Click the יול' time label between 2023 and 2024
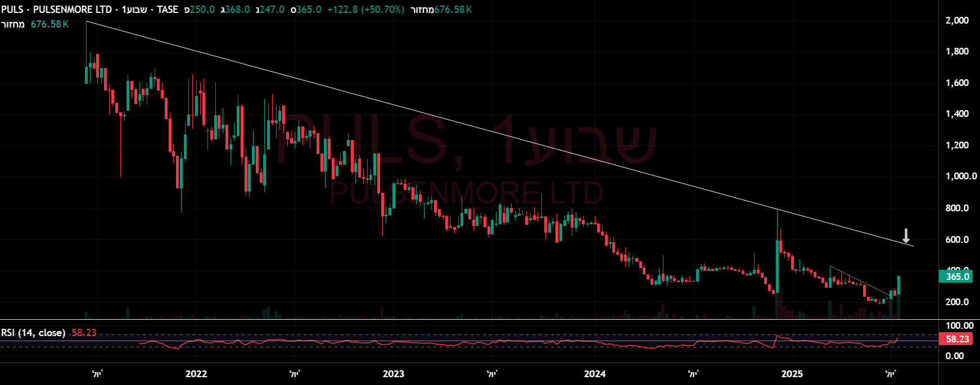 point(492,374)
